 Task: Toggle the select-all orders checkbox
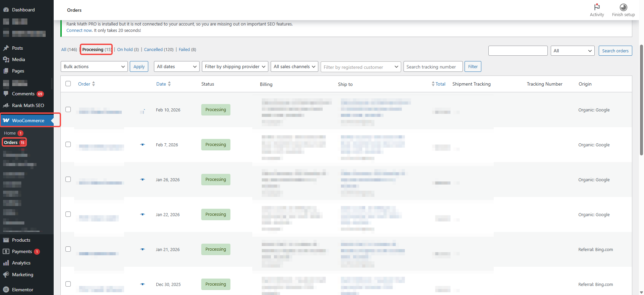(x=68, y=84)
